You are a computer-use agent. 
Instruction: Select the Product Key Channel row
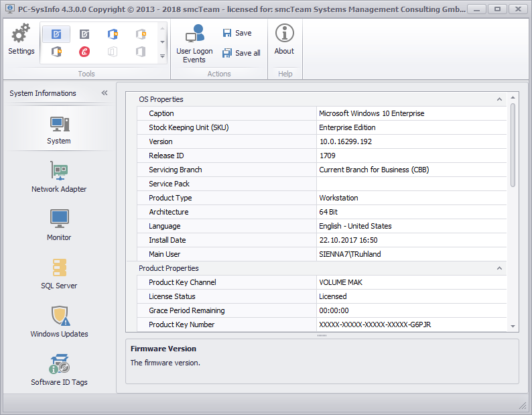322,282
